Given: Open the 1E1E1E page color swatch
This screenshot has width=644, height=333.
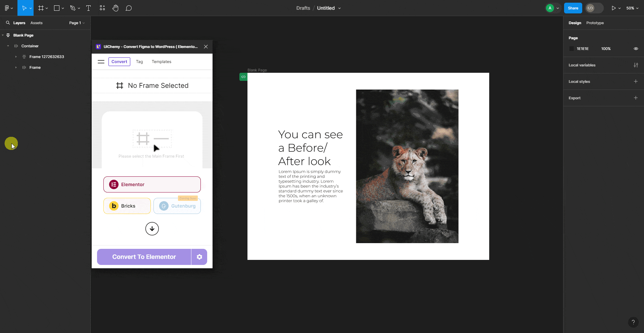Looking at the screenshot, I should click(x=572, y=49).
